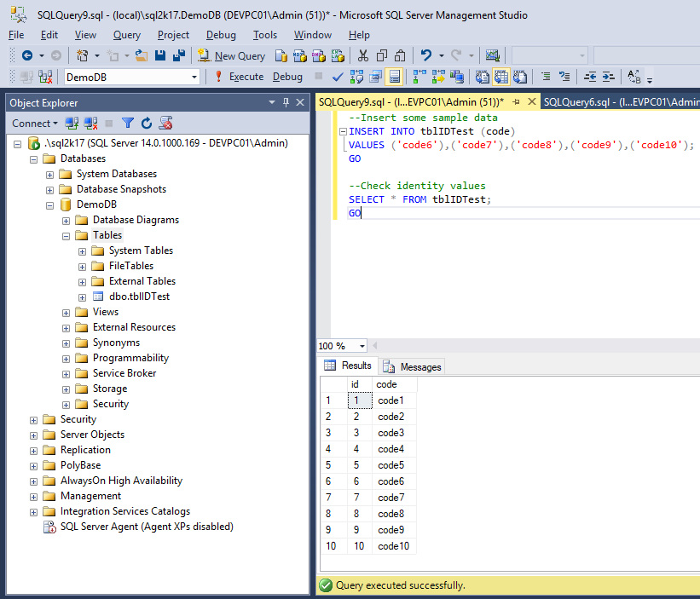The height and width of the screenshot is (599, 700).
Task: Toggle Include Live Query Statistics
Action: click(438, 77)
